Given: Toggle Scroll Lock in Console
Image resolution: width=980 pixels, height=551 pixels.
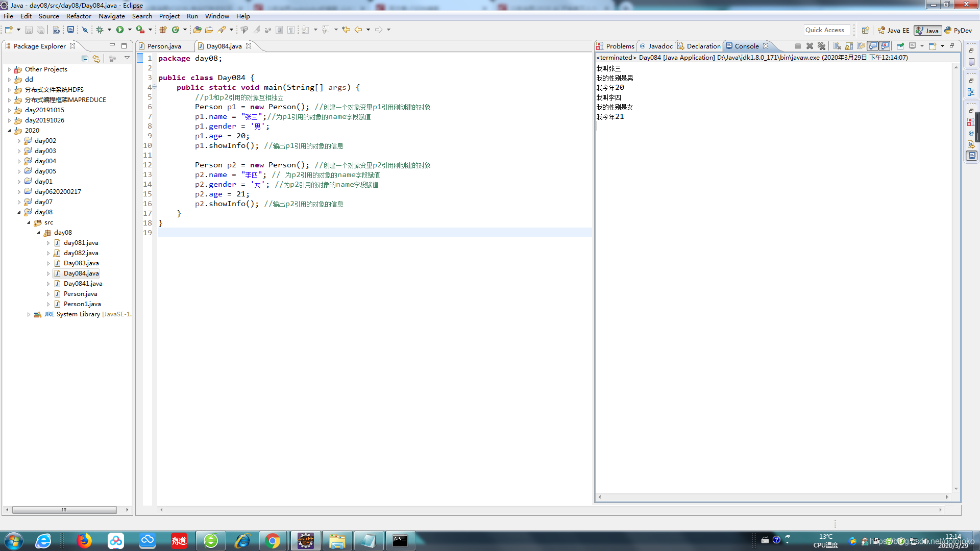Looking at the screenshot, I should pos(849,46).
